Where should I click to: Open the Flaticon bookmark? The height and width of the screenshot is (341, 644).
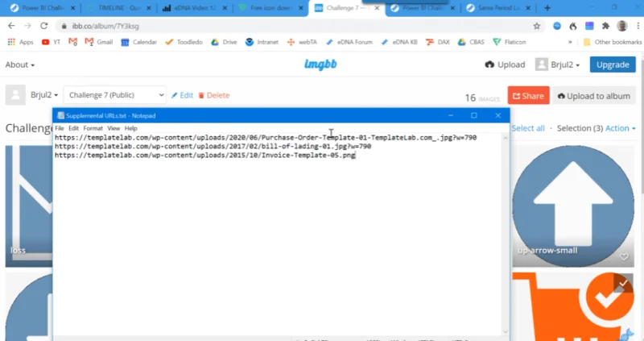(x=510, y=42)
